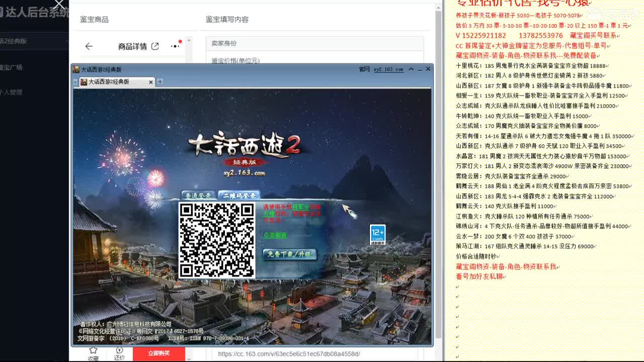The width and height of the screenshot is (644, 362).
Task: Click the 价格合适随时秒 text line
Action: [477, 257]
